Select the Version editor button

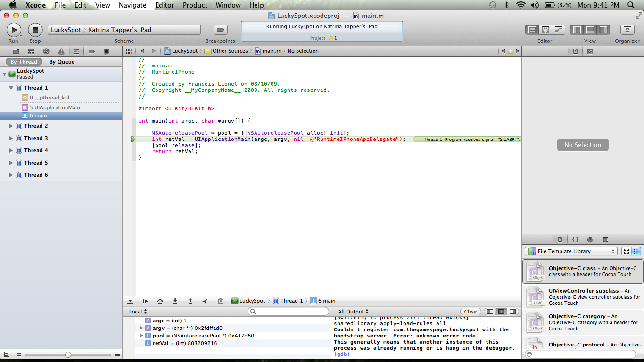tap(559, 30)
